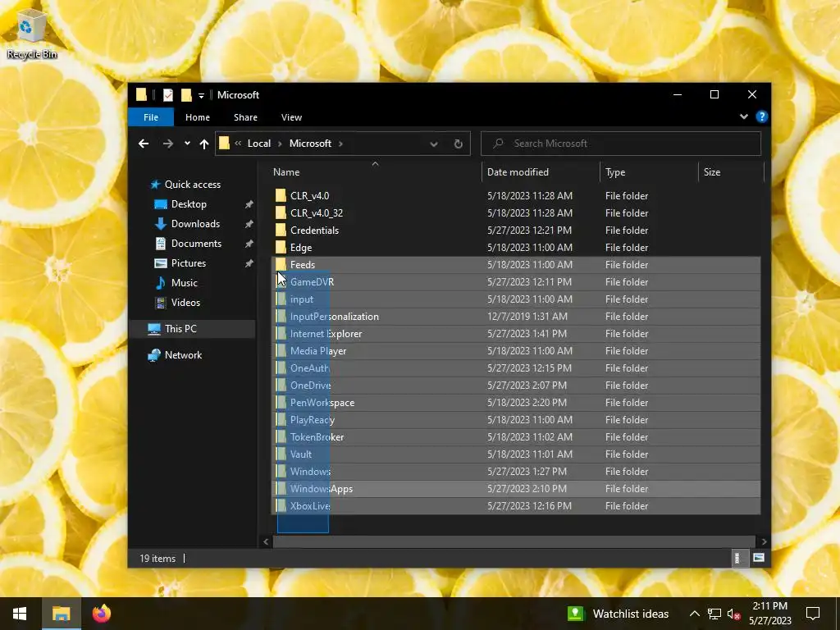Click the pin icon next to Desktop
This screenshot has width=840, height=630.
[x=249, y=204]
